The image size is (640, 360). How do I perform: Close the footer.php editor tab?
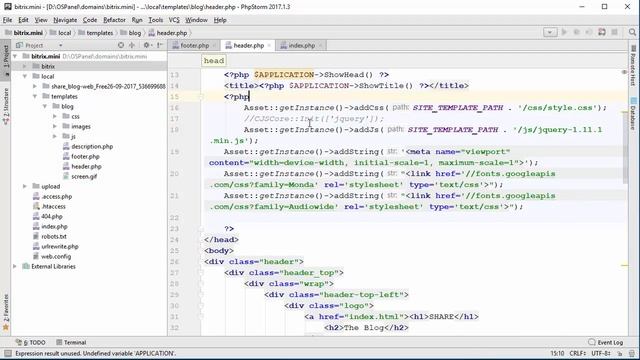pyautogui.click(x=214, y=46)
